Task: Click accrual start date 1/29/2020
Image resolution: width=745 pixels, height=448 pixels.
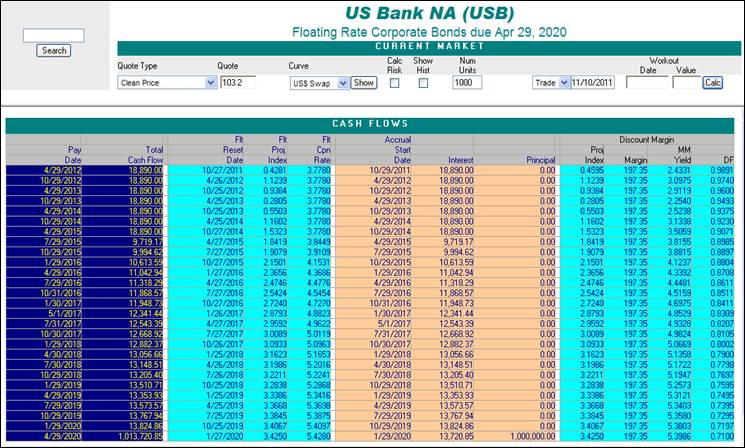Action: [x=374, y=436]
